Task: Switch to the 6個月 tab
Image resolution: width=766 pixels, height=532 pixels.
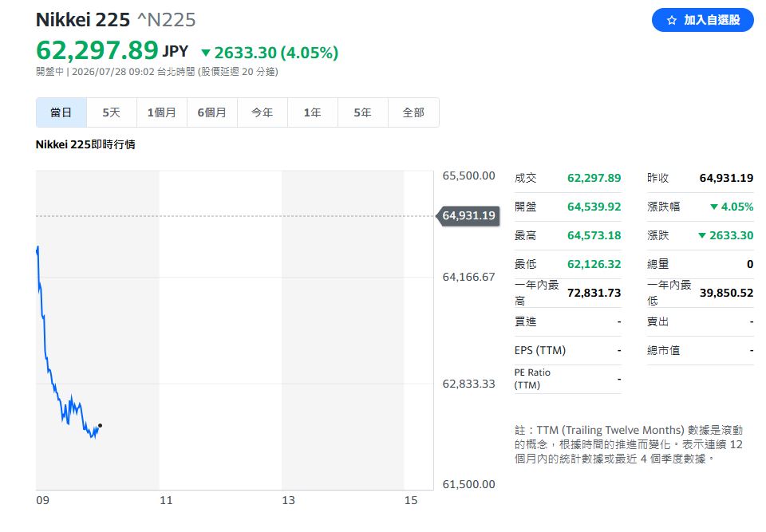Action: 212,112
